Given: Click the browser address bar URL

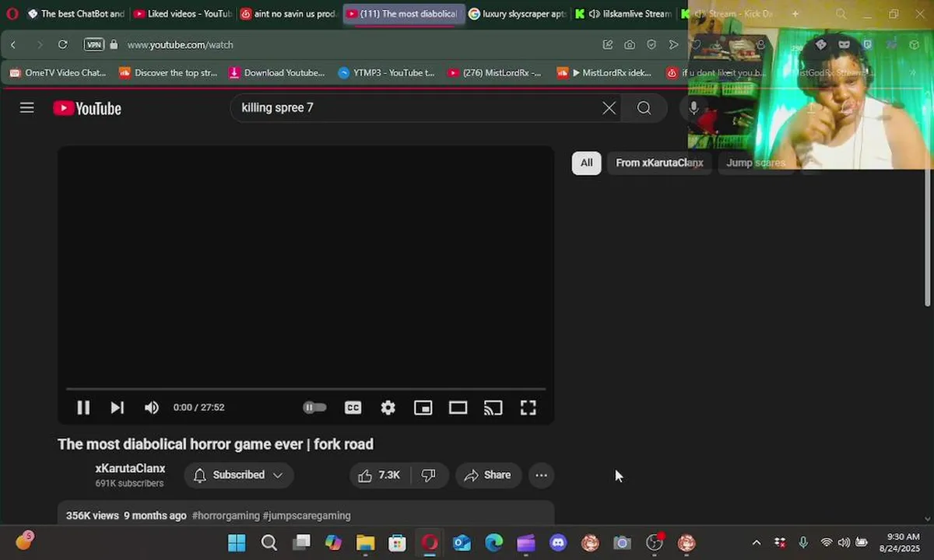Looking at the screenshot, I should click(180, 45).
